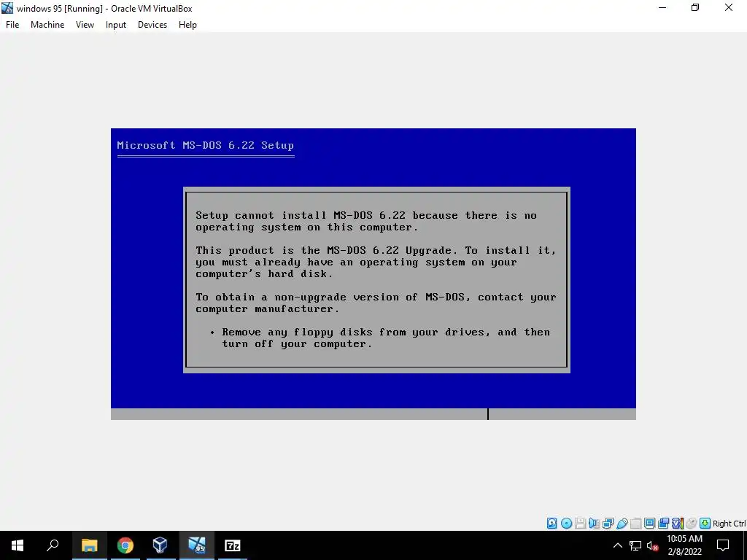The image size is (747, 560).
Task: Click the display settings status icon
Action: point(649,524)
